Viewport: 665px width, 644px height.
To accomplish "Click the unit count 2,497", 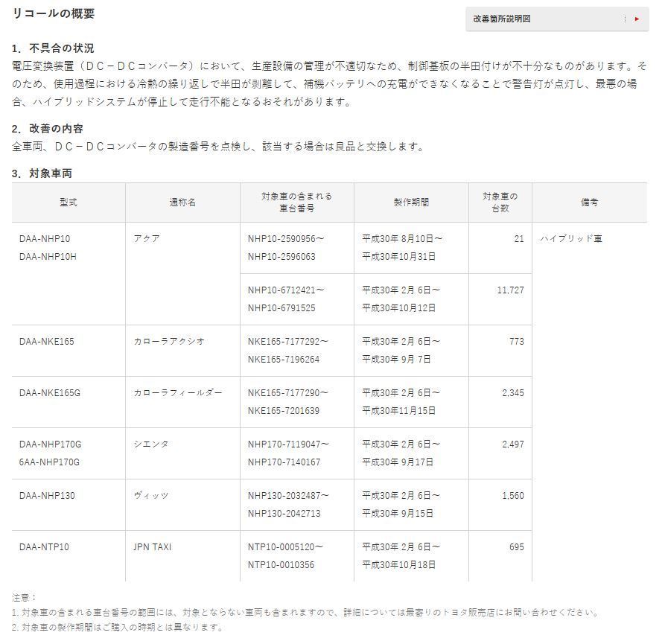I will 513,444.
